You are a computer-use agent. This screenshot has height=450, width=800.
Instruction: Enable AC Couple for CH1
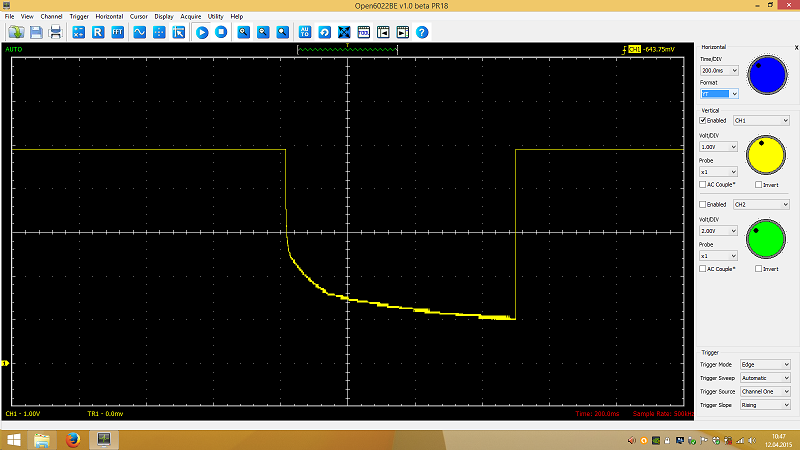pos(703,185)
